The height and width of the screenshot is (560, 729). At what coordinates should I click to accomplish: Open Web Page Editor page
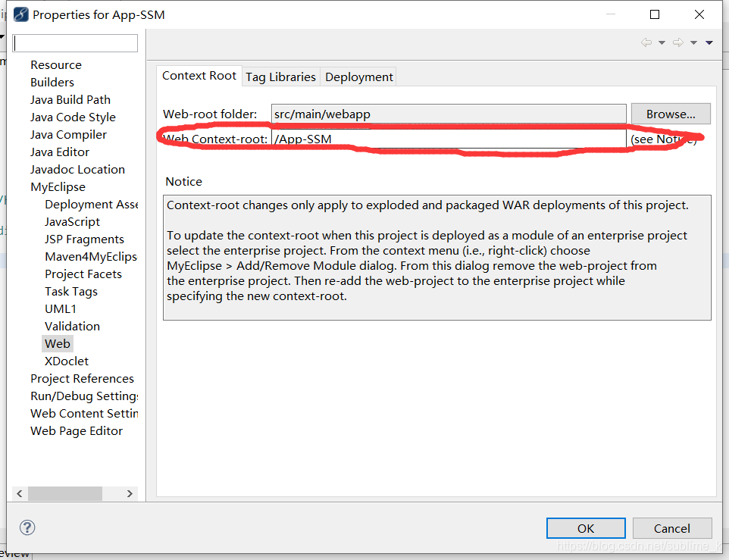[x=77, y=431]
